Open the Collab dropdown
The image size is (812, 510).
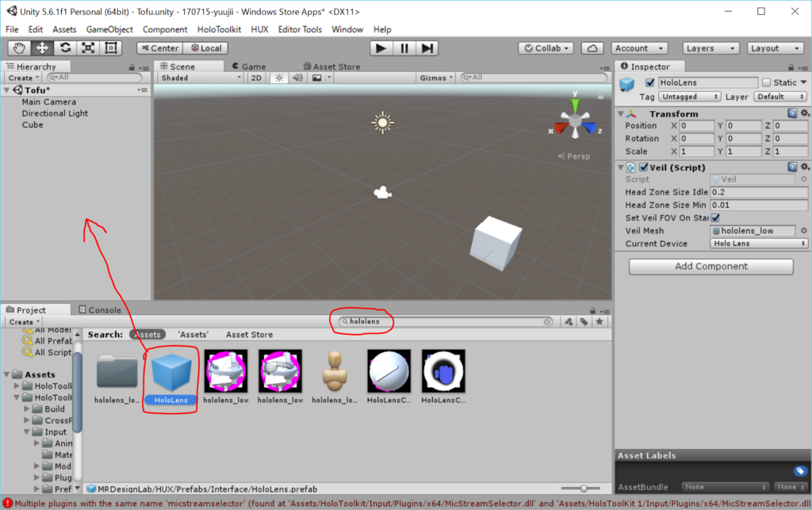point(546,48)
